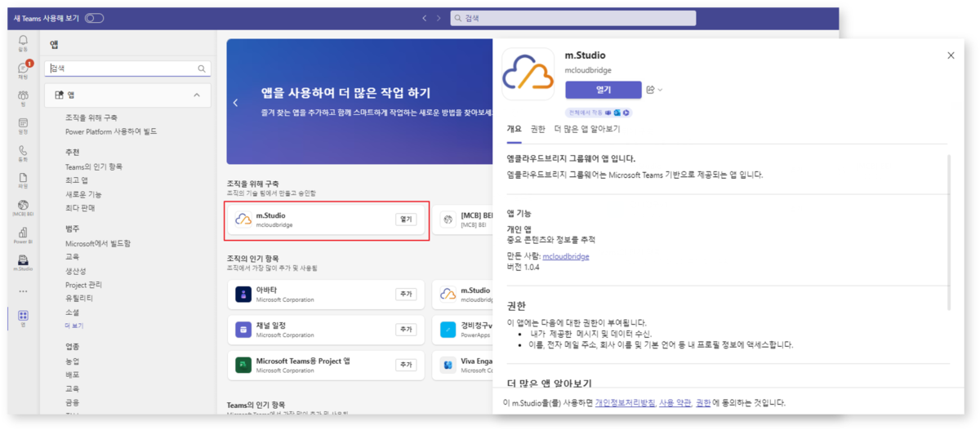The image size is (980, 430).
Task: Select 최고 앱 in the sidebar
Action: pyautogui.click(x=77, y=180)
